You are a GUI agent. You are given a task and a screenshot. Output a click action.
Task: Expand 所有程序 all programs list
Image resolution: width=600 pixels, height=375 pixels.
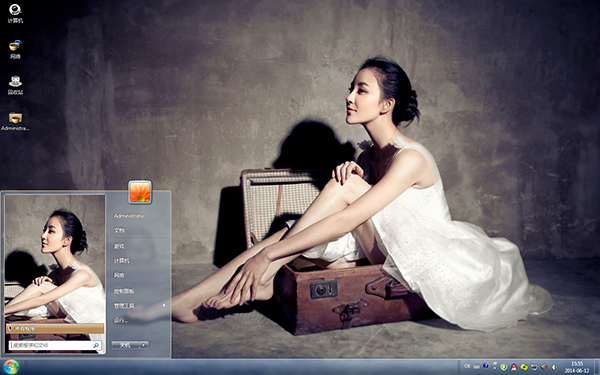tap(55, 328)
